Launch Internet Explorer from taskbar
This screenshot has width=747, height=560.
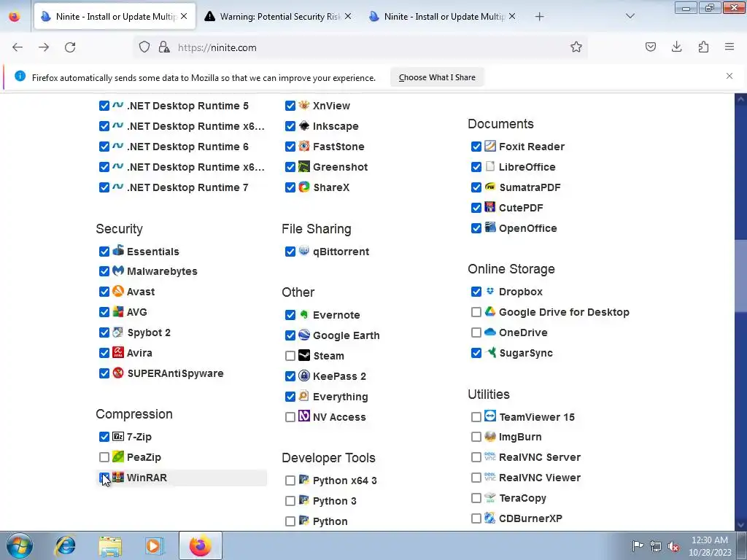click(x=65, y=545)
